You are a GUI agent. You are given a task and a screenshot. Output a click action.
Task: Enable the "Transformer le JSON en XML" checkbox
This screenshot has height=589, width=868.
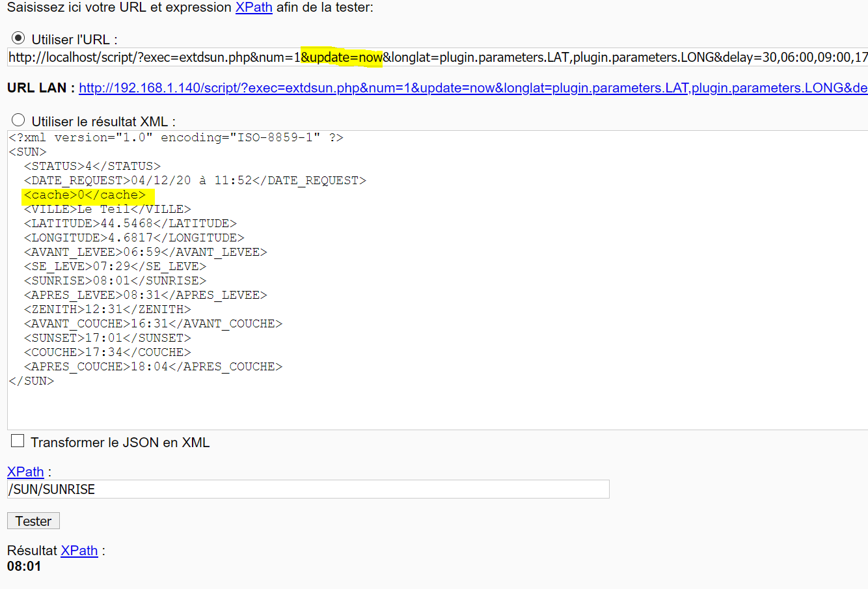point(18,441)
